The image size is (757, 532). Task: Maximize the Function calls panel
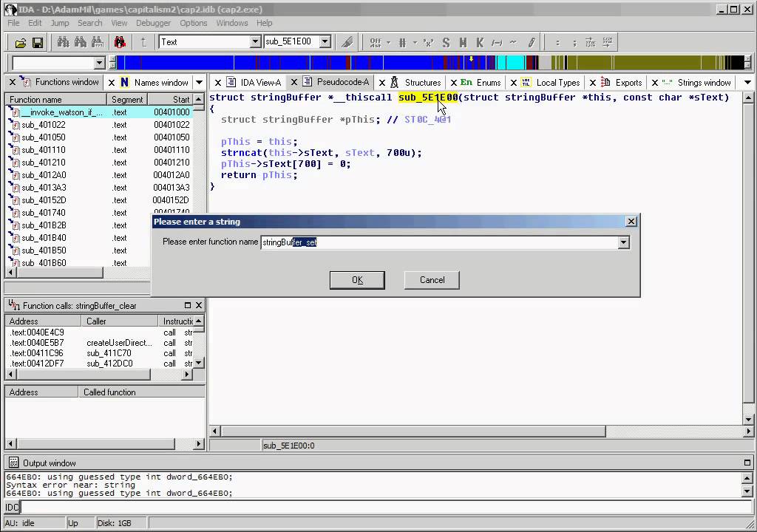188,305
